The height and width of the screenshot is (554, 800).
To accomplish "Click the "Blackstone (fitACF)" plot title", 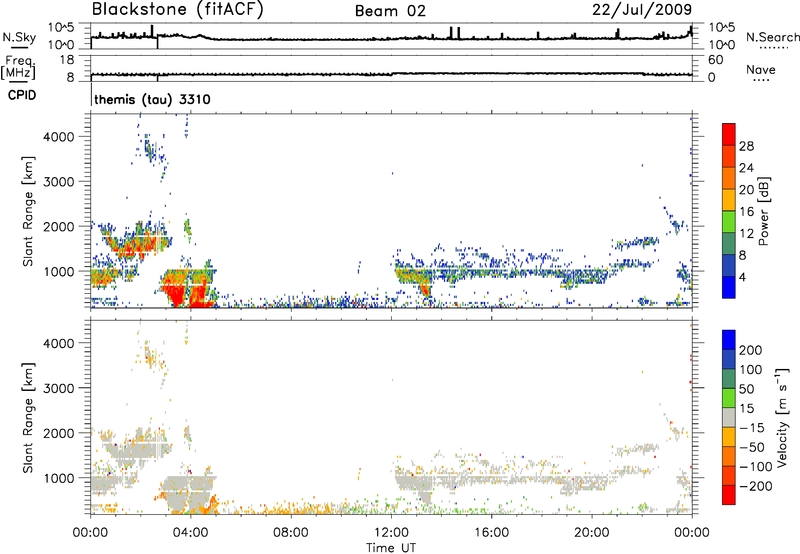I will click(x=177, y=9).
